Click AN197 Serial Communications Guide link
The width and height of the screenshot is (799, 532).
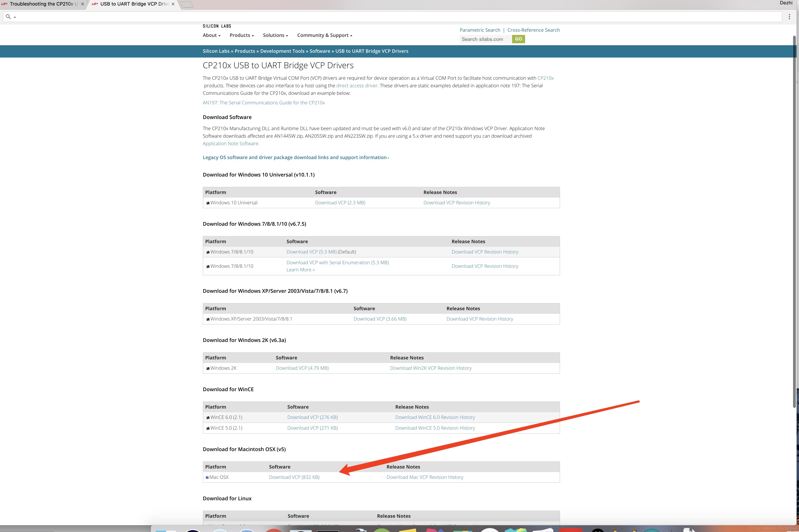(263, 102)
